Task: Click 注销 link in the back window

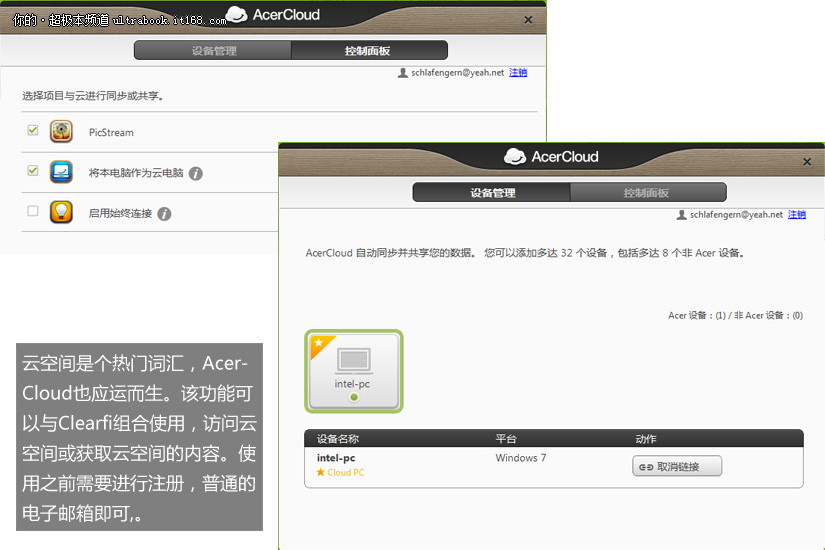Action: [518, 73]
